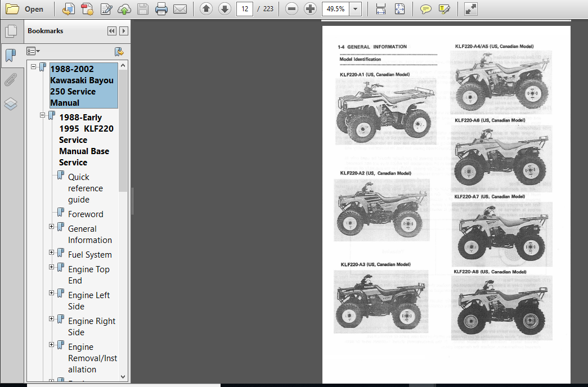The height and width of the screenshot is (387, 588).
Task: Open the zoom level dropdown arrow
Action: pos(356,8)
